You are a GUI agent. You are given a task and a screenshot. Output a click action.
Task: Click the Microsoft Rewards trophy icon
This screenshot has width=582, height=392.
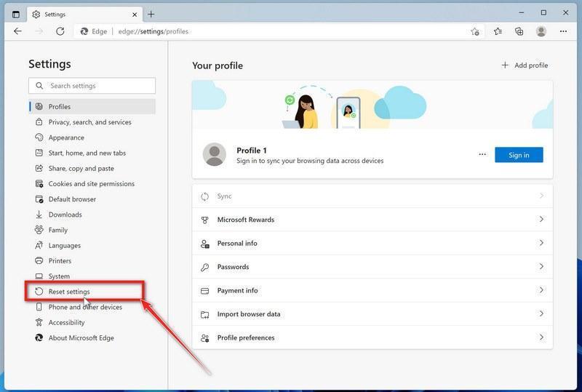(x=205, y=220)
